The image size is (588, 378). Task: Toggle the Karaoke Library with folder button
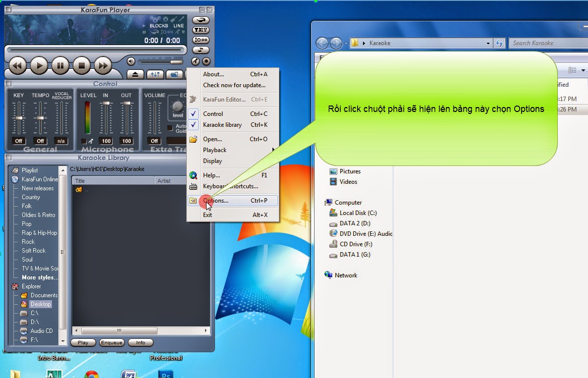click(174, 74)
